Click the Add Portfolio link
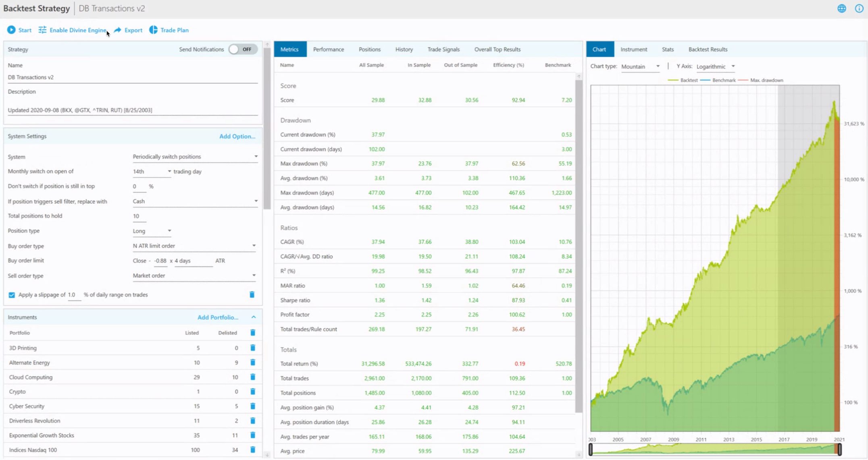 click(x=218, y=317)
